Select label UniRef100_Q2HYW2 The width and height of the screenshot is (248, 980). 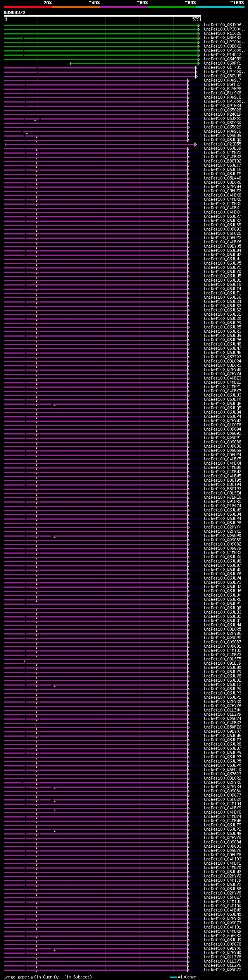(x=222, y=421)
